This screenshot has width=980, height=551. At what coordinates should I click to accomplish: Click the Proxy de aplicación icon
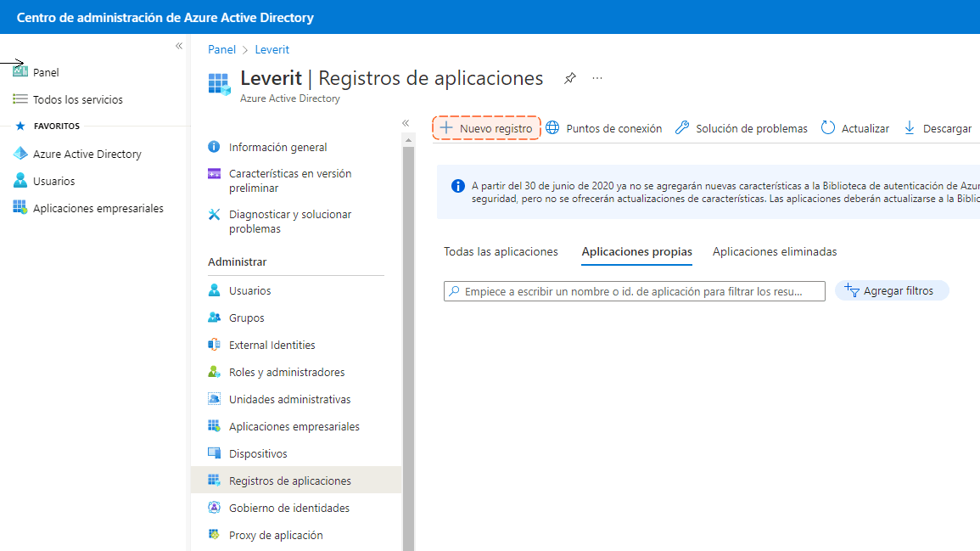coord(214,534)
